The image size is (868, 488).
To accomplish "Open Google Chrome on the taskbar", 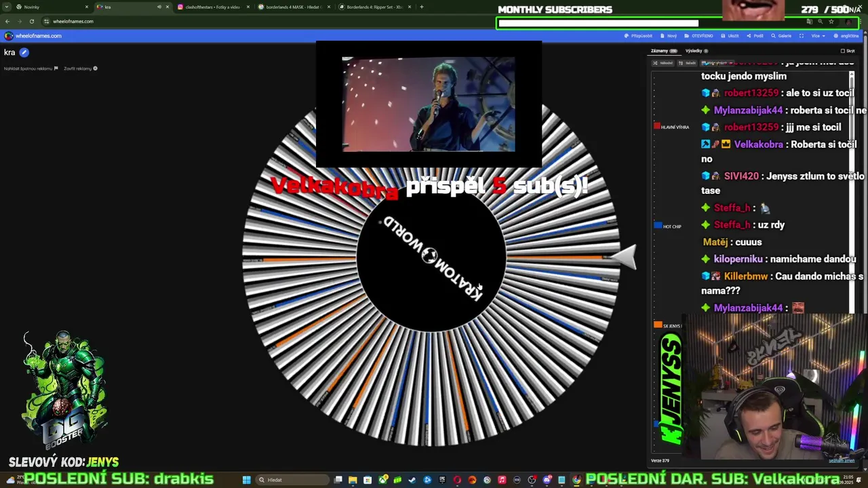I will point(576,480).
